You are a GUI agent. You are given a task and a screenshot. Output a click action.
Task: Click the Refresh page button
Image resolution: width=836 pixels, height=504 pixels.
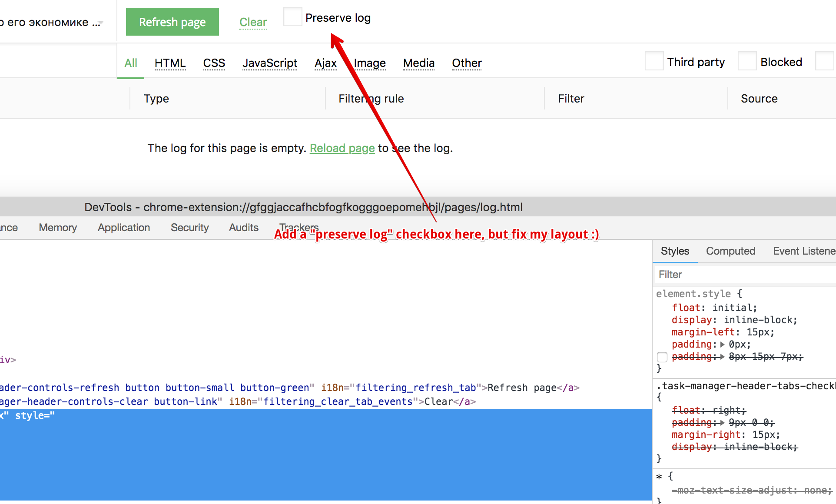click(x=172, y=21)
